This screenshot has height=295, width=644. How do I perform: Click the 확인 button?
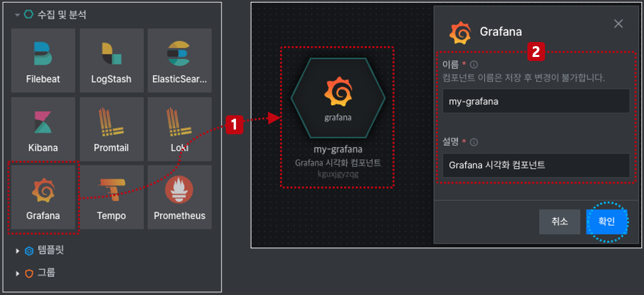tap(607, 222)
